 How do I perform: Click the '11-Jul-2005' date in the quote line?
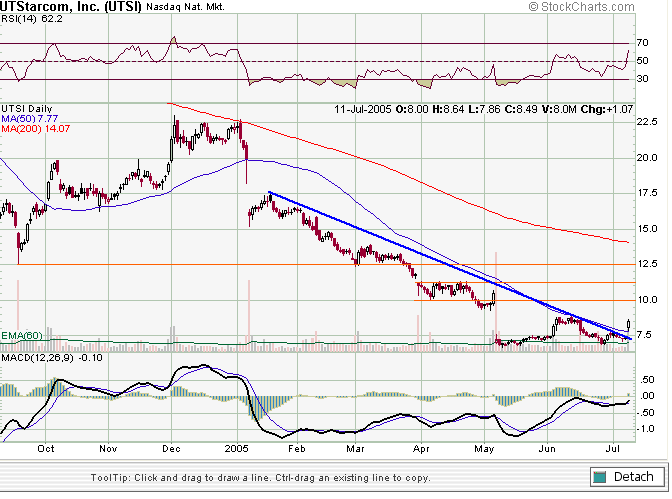(x=363, y=109)
